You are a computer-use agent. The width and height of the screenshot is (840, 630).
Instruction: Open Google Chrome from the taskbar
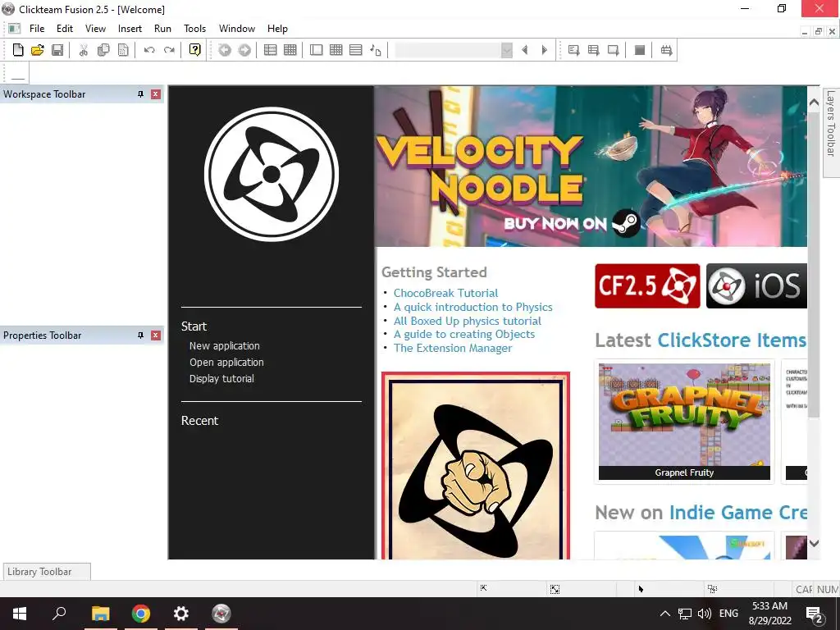[x=141, y=614]
